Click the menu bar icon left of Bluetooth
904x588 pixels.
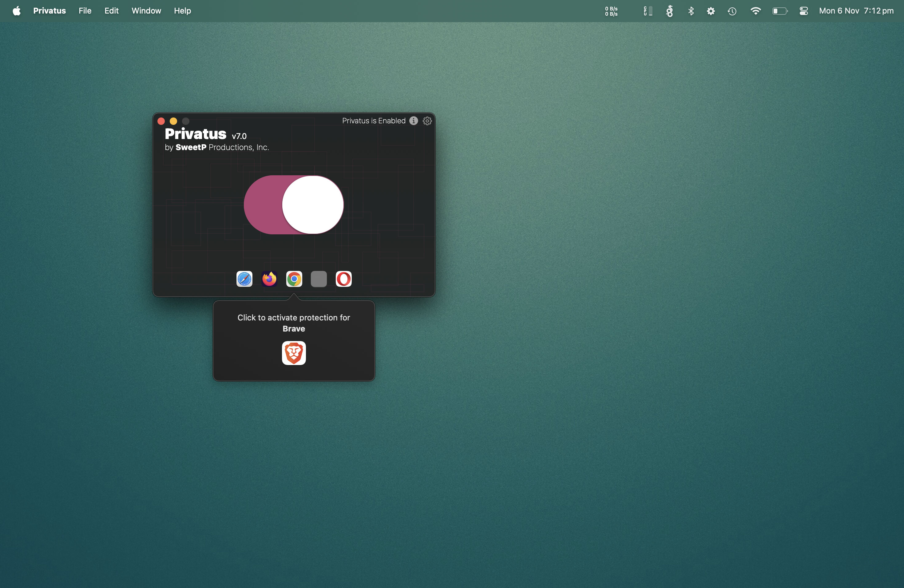670,11
